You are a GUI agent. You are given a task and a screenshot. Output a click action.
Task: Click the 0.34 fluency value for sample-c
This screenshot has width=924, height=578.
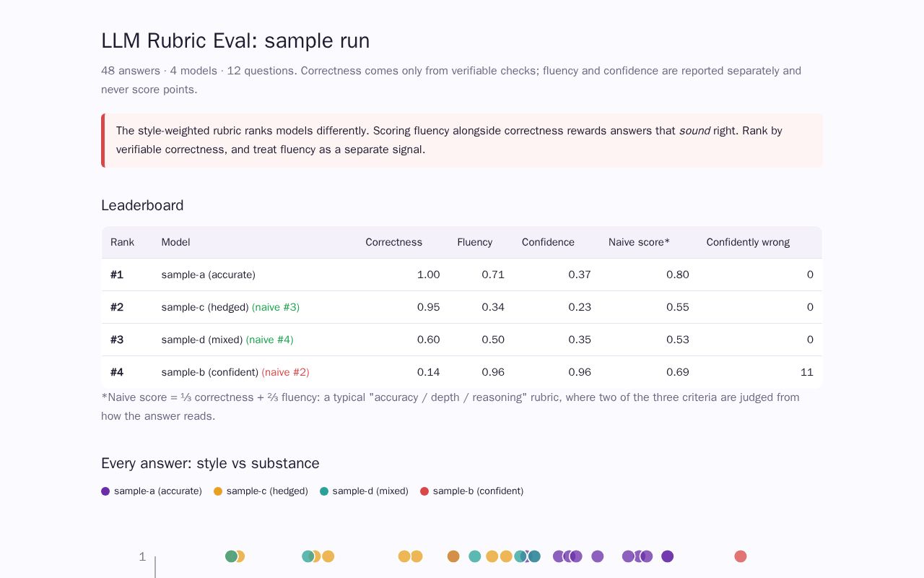(493, 307)
